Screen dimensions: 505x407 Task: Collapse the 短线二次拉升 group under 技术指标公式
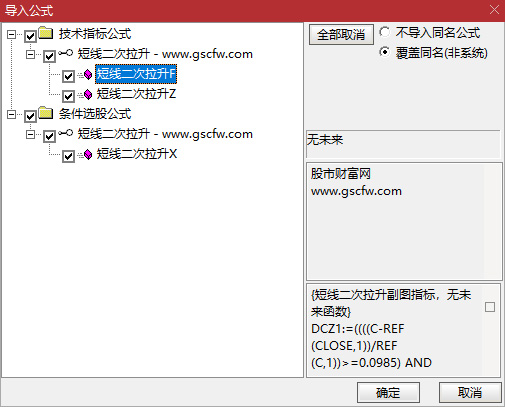tap(30, 54)
